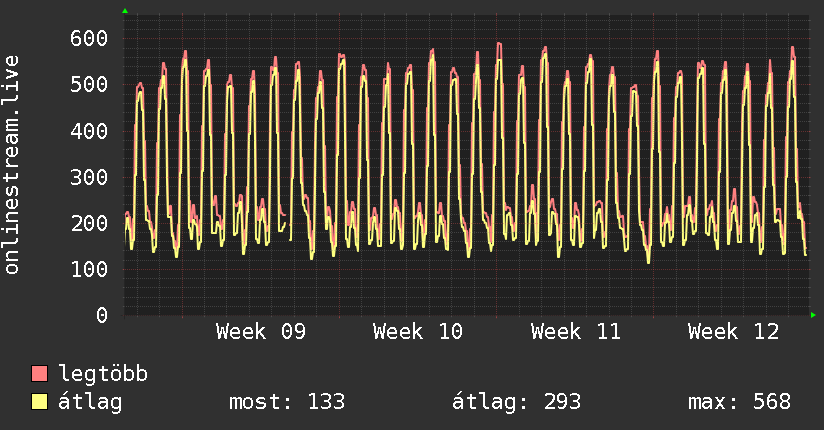The width and height of the screenshot is (824, 430).
Task: Select the 'max: 568' statistic
Action: point(739,402)
